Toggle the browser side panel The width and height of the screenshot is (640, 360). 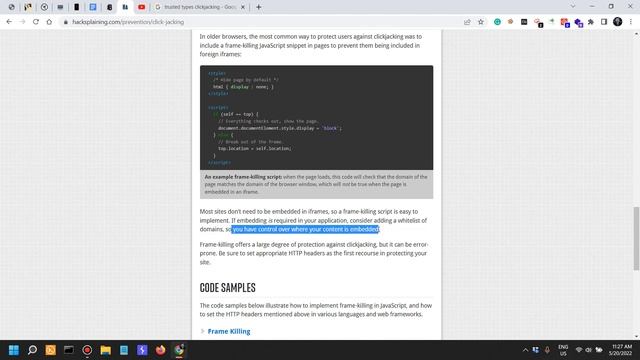point(604,22)
